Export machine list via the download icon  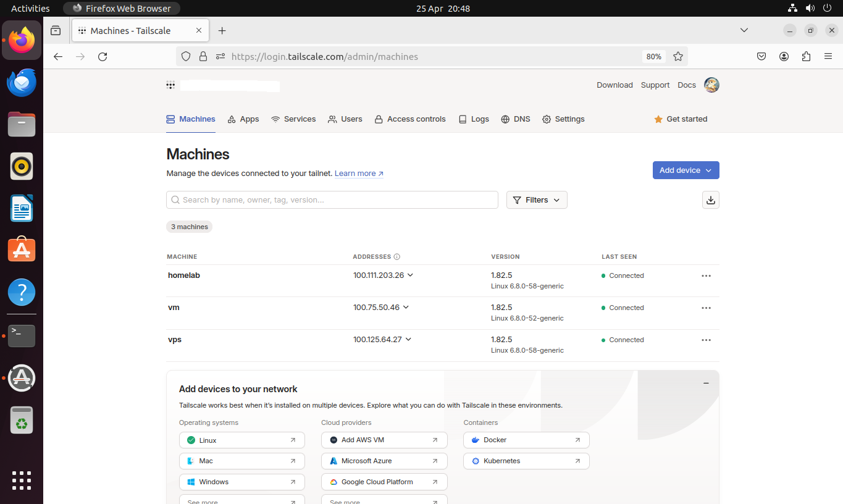[x=710, y=199]
